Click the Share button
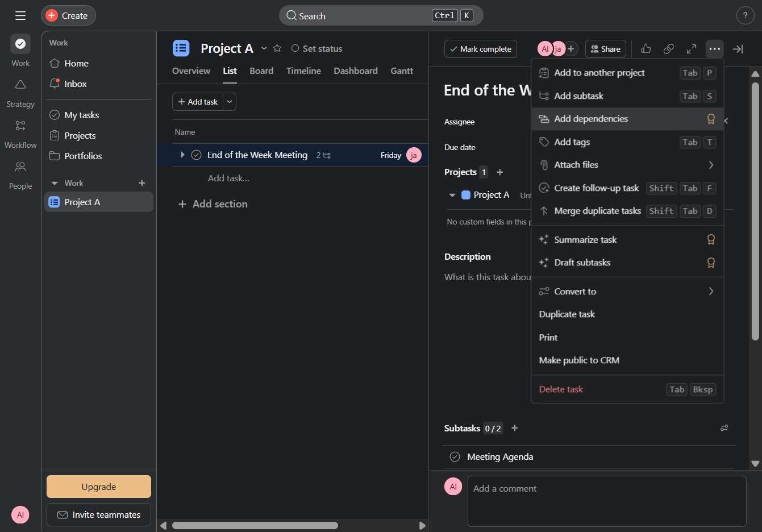762x532 pixels. (x=606, y=49)
